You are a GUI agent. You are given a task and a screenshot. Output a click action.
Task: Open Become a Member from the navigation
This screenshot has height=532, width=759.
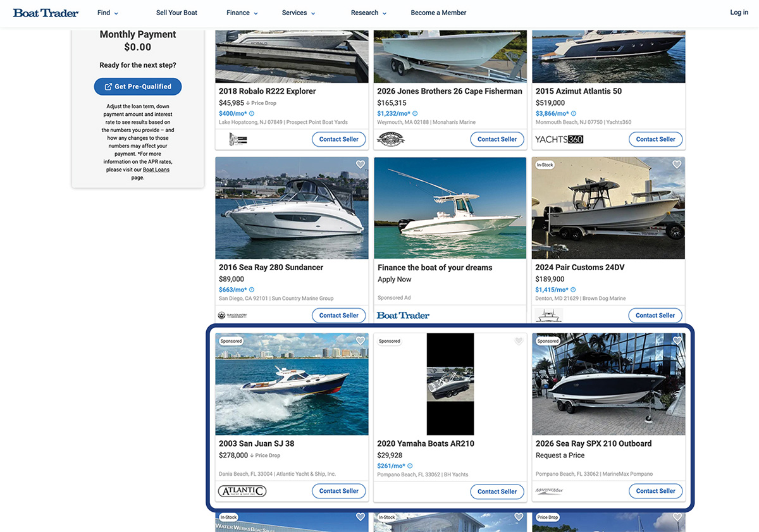438,12
